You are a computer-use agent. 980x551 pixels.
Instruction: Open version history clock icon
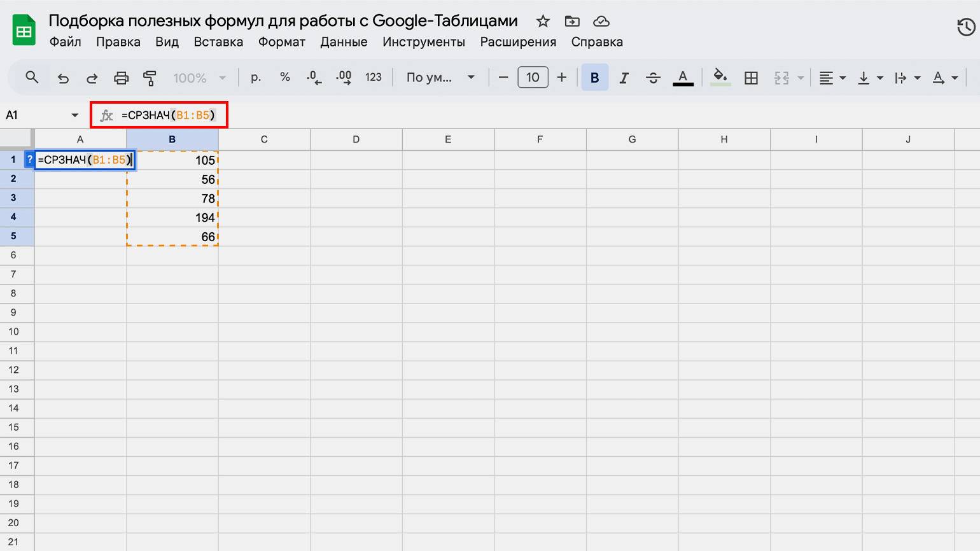(x=966, y=27)
